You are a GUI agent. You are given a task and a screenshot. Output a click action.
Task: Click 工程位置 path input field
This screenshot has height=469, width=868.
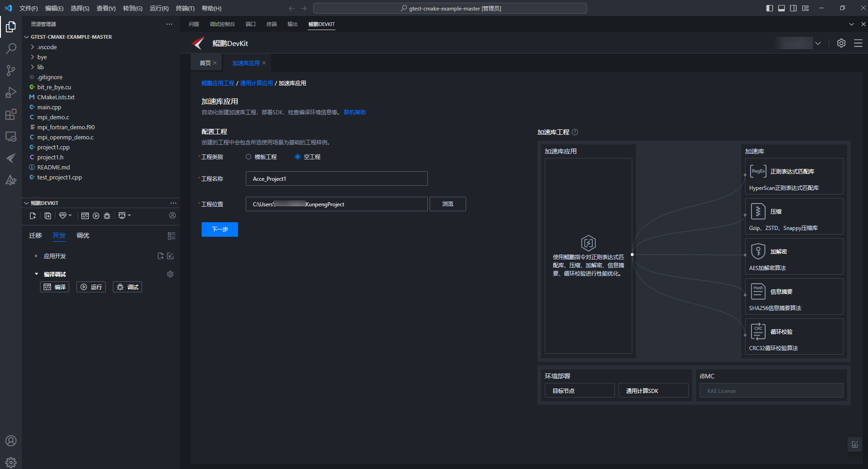pyautogui.click(x=337, y=204)
